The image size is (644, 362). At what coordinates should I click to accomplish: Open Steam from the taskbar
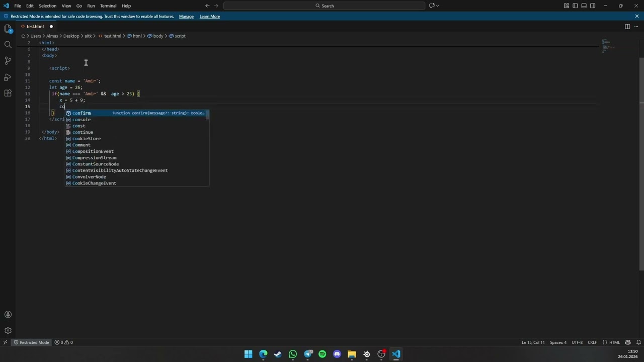click(x=278, y=354)
